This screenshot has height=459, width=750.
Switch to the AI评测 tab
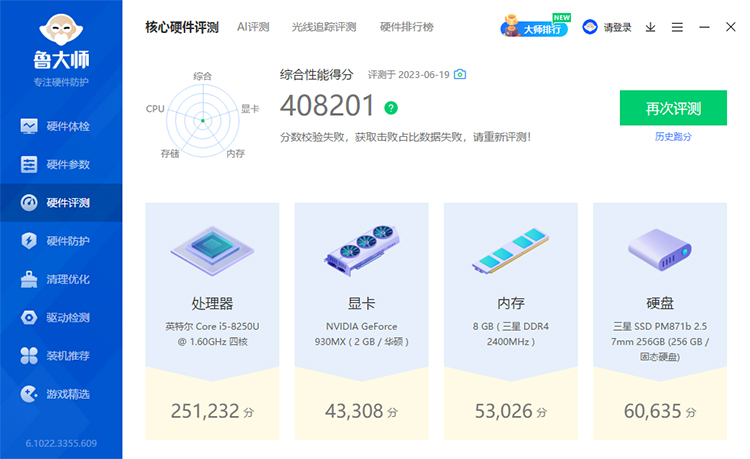click(x=253, y=27)
